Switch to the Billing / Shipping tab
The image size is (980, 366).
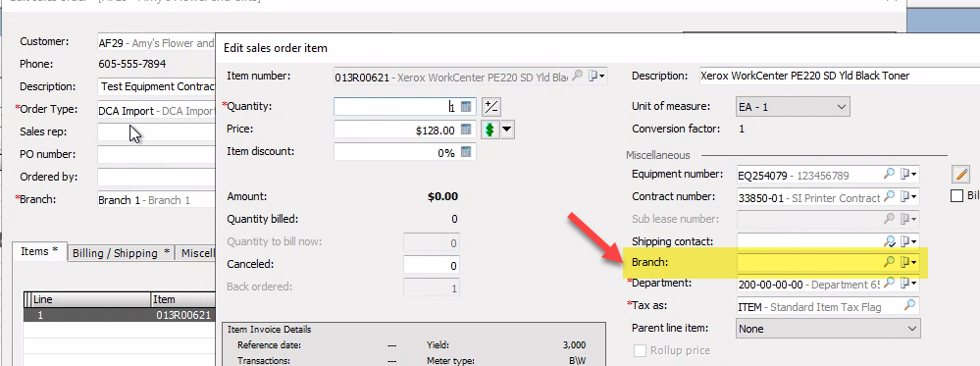[122, 253]
